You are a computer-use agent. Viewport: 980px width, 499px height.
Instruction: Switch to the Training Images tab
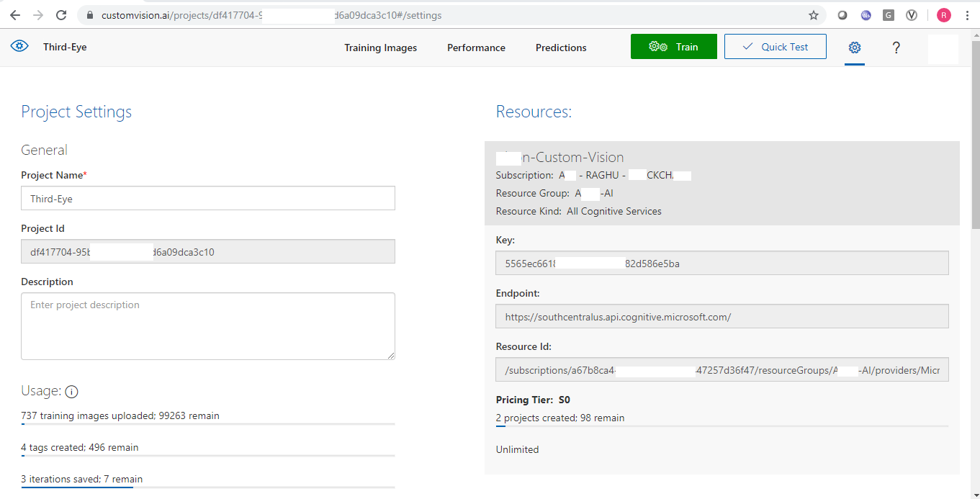coord(380,48)
